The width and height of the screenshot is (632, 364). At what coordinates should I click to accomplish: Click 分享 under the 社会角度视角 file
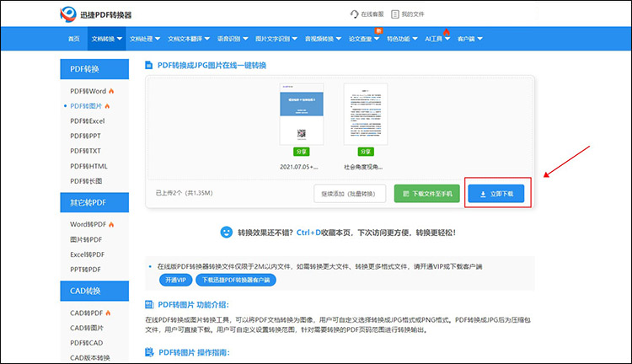[366, 152]
